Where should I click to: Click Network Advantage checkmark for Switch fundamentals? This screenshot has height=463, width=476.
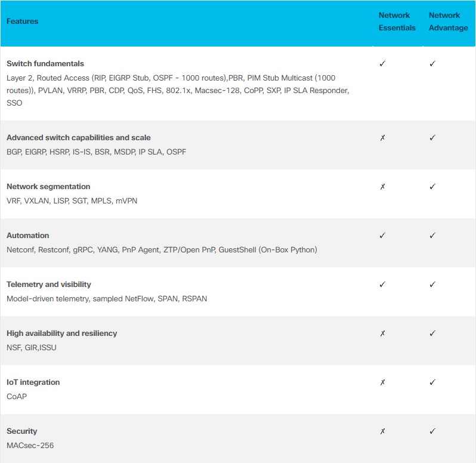[x=432, y=64]
